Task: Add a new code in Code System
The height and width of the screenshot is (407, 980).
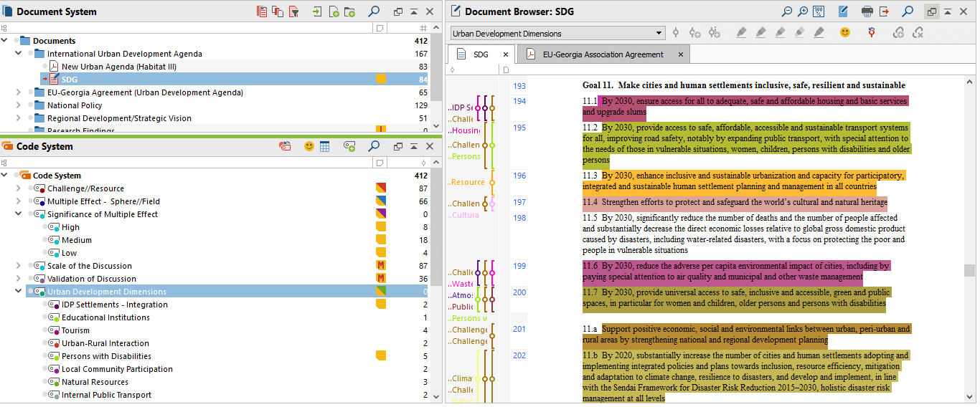Action: pyautogui.click(x=349, y=146)
